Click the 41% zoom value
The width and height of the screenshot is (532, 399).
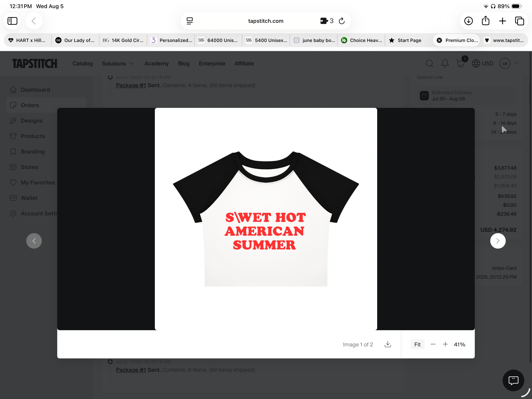[x=459, y=344]
